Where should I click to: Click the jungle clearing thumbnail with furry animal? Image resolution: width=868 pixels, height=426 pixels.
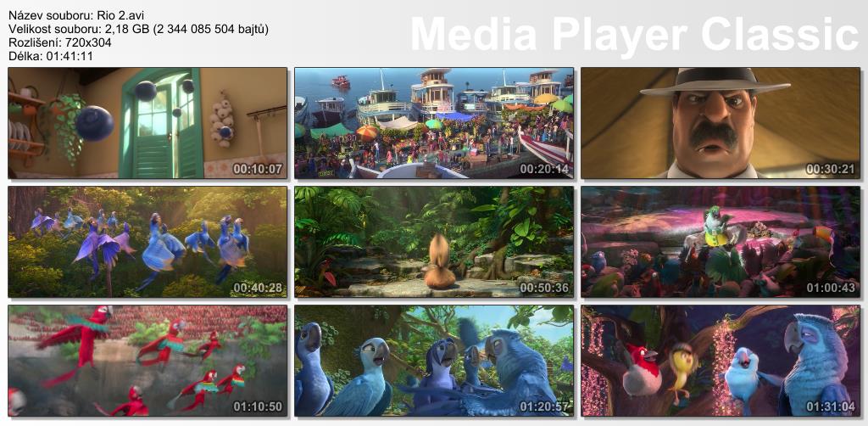point(434,242)
